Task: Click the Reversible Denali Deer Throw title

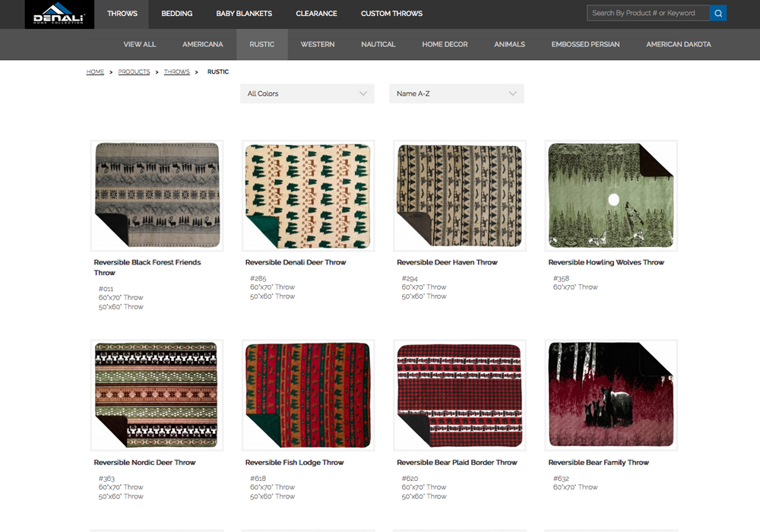Action: (x=296, y=262)
